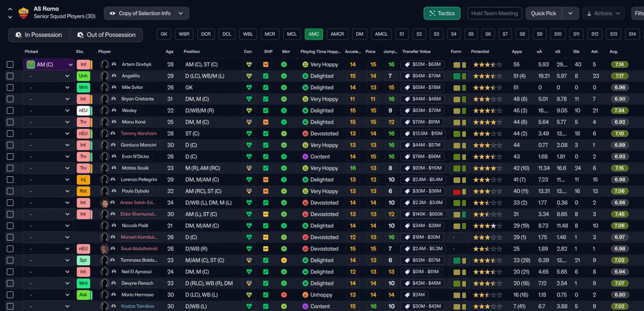Screen dimensions: 644x311
Task: Click the Unh status badge for Angeliño
Action: pos(83,76)
